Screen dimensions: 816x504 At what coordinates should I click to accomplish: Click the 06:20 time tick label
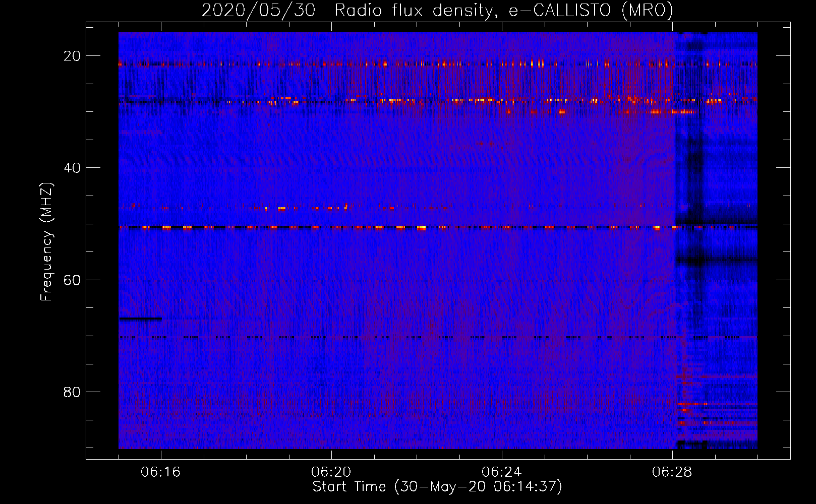point(331,472)
